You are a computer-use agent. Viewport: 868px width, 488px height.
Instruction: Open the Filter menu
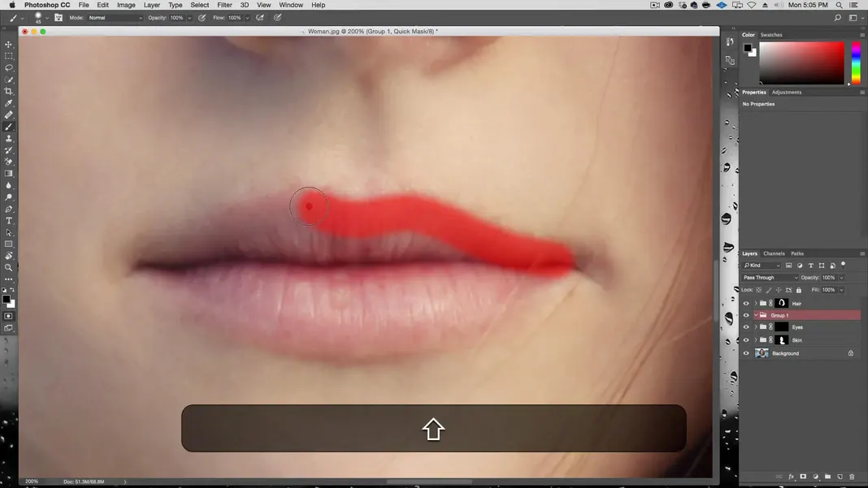click(224, 5)
